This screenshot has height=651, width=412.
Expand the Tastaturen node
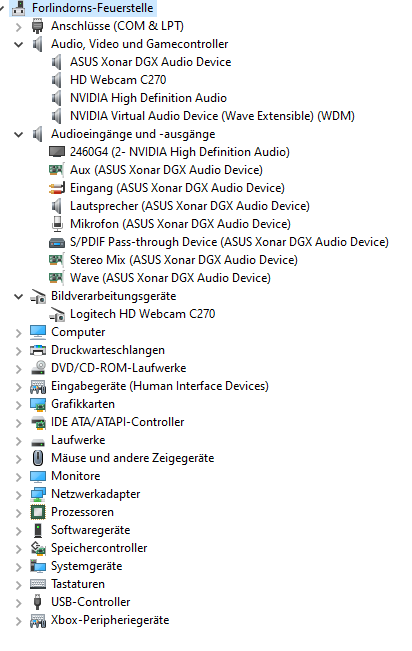click(18, 585)
